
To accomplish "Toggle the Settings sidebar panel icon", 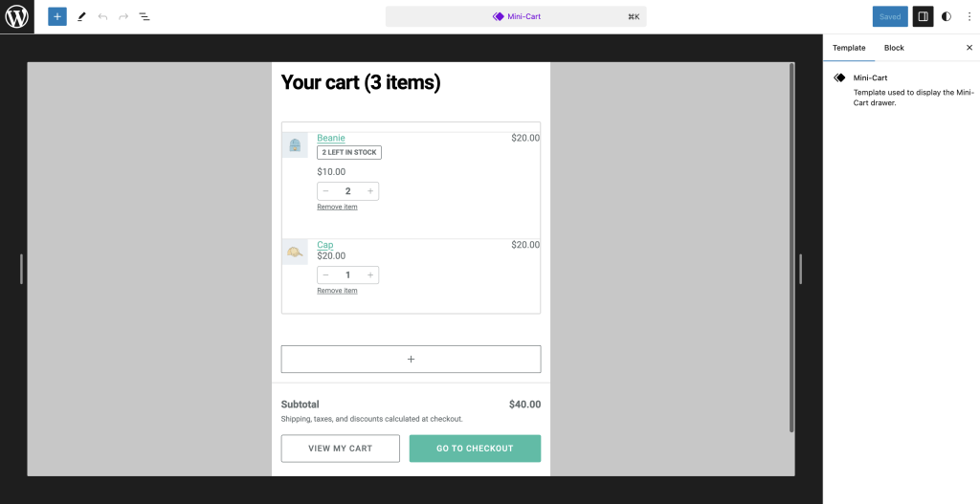I will (x=923, y=16).
